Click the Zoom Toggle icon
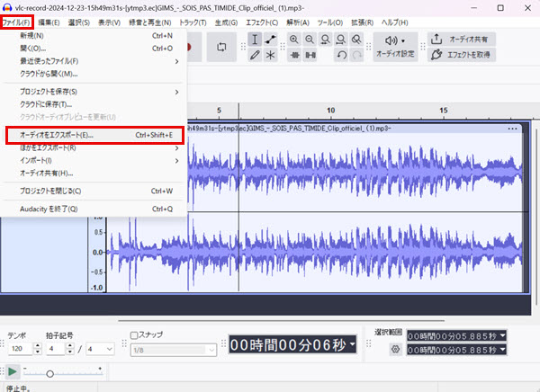540x392 pixels. click(x=356, y=40)
